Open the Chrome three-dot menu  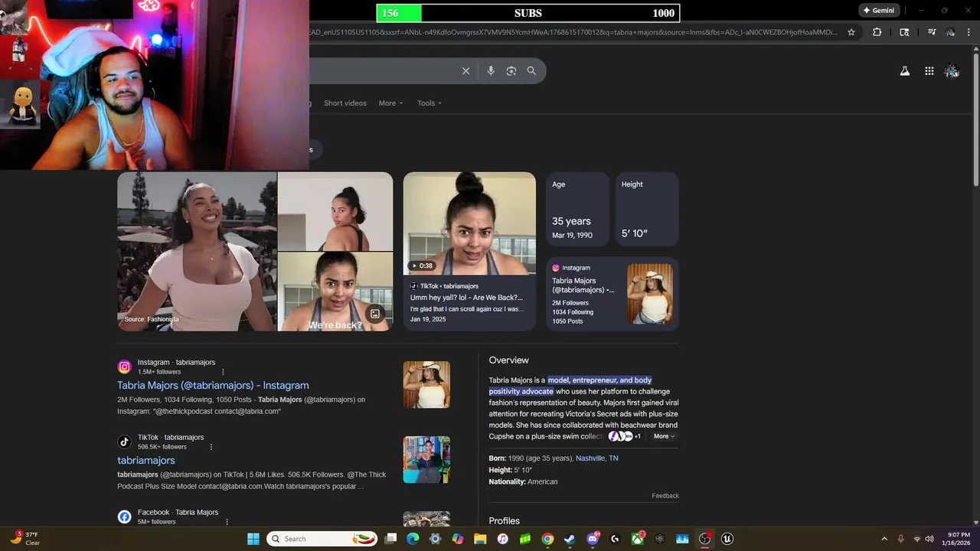point(967,32)
